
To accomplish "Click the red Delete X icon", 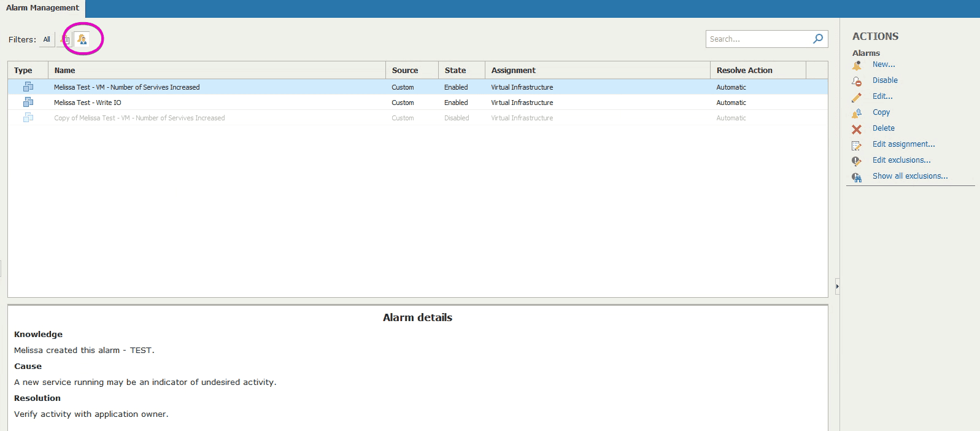I will point(857,129).
